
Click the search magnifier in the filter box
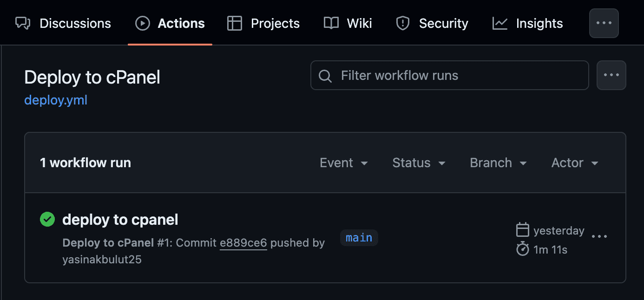pos(325,75)
